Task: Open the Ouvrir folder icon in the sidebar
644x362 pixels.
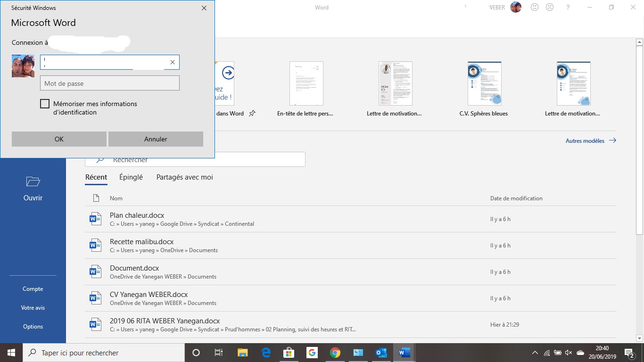Action: (33, 181)
